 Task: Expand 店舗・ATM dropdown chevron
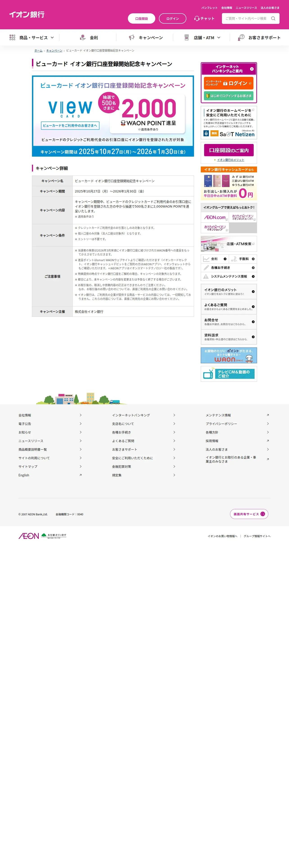point(219,37)
